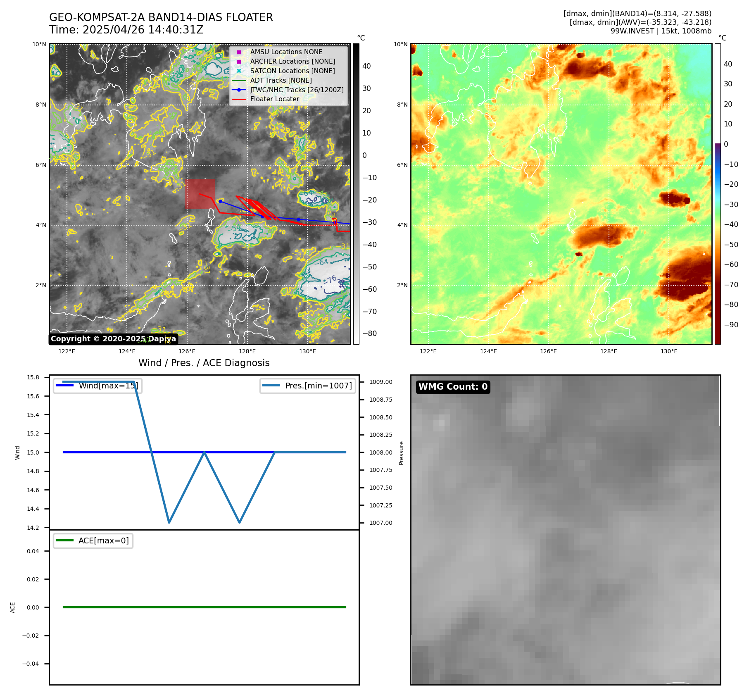Click the rainbow water vapor colorbar
The height and width of the screenshot is (700, 749).
point(718,194)
